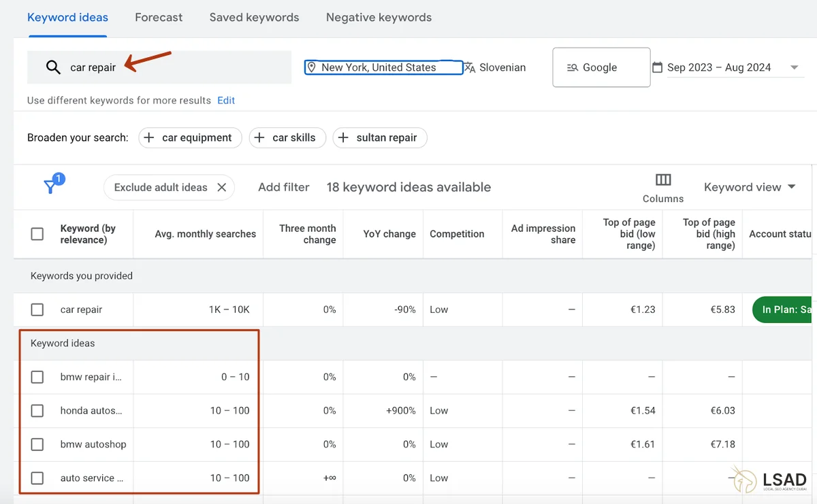
Task: Click the honda autos keyword text
Action: [x=91, y=411]
